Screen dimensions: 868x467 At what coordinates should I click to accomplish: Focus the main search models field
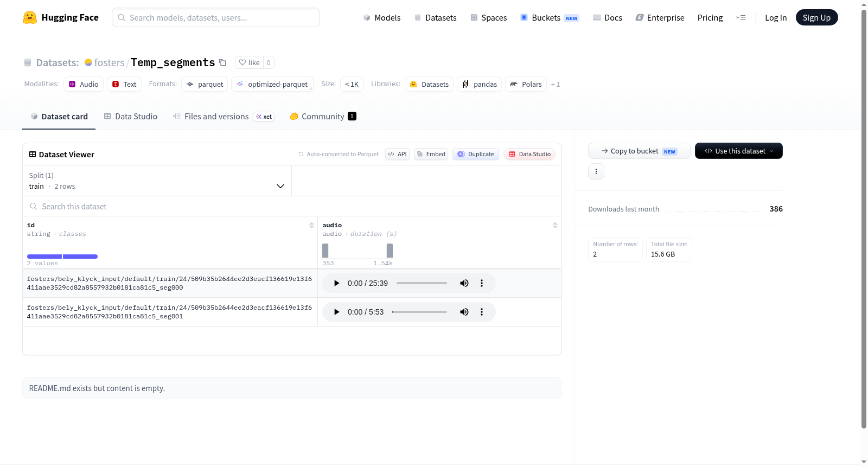click(216, 17)
